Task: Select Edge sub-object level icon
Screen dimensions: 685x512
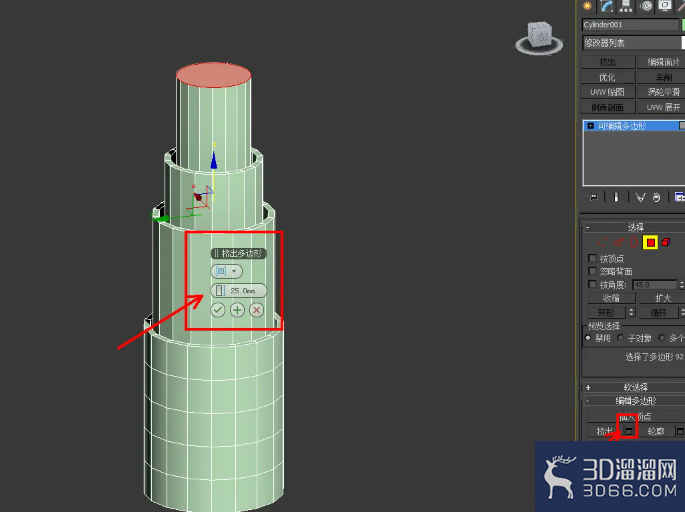Action: coord(619,242)
